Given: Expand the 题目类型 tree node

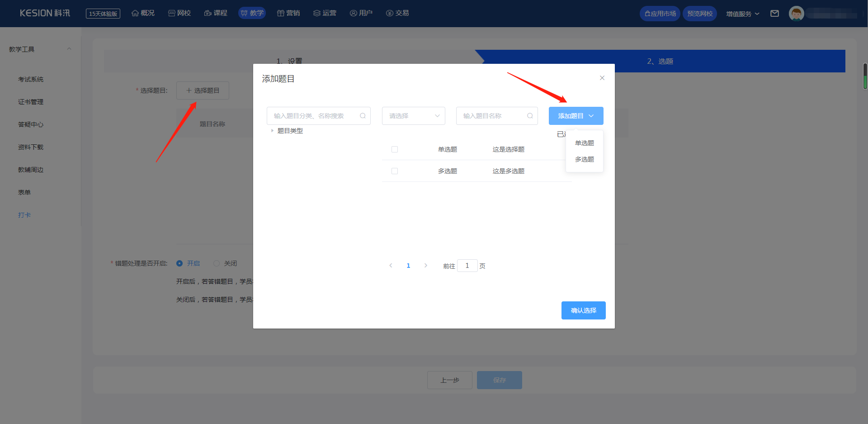Looking at the screenshot, I should click(272, 131).
